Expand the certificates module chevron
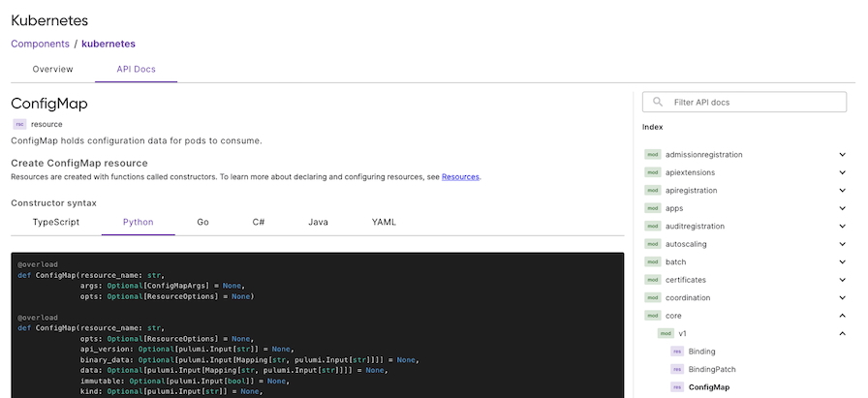The height and width of the screenshot is (398, 868). pos(842,280)
